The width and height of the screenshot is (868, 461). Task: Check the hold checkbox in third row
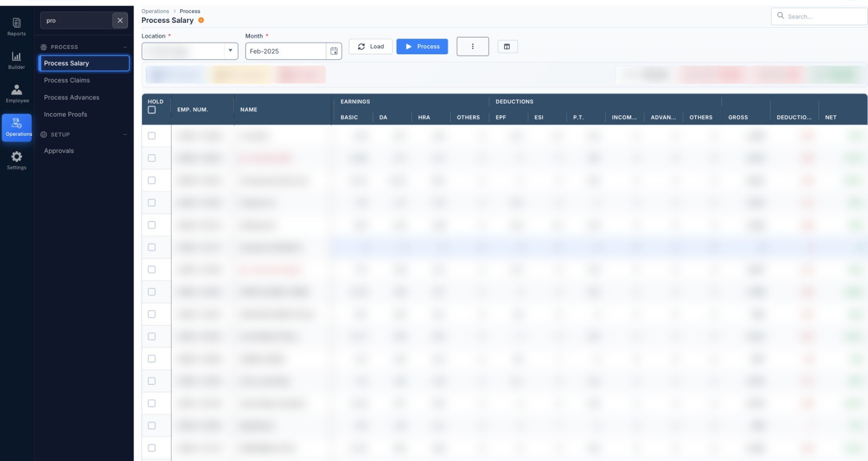152,180
